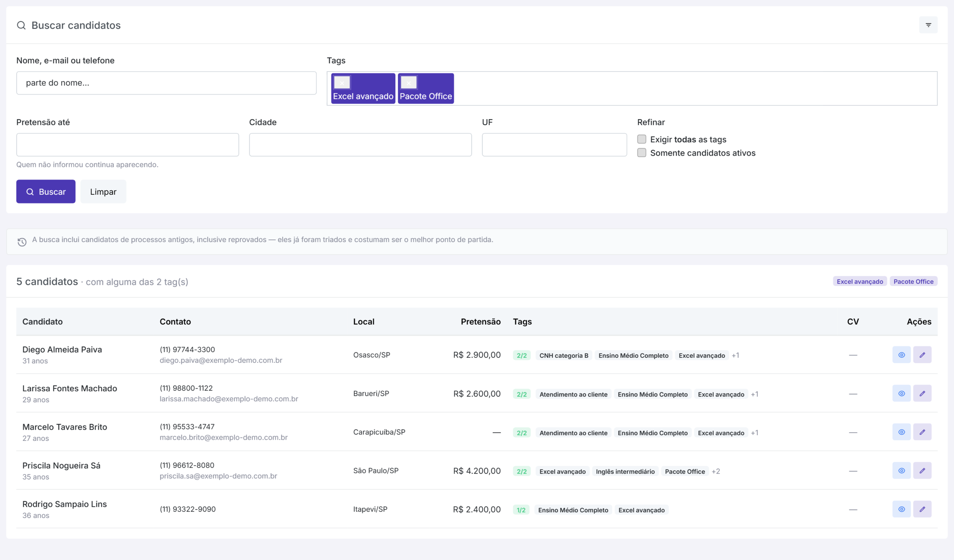Click email diego.paiva@exemplo-demo.com.br
Viewport: 954px width, 560px height.
click(x=221, y=360)
